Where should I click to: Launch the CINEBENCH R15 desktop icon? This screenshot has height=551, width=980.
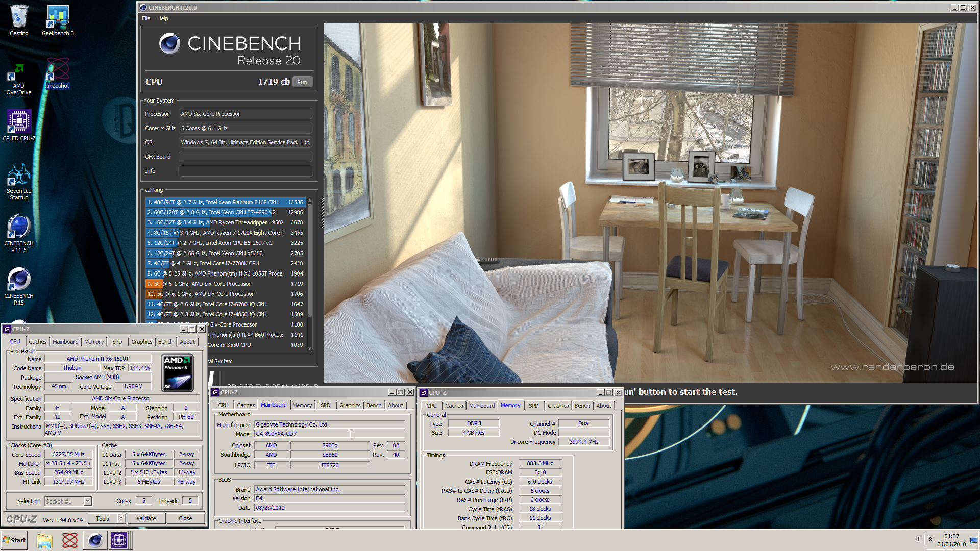tap(19, 286)
